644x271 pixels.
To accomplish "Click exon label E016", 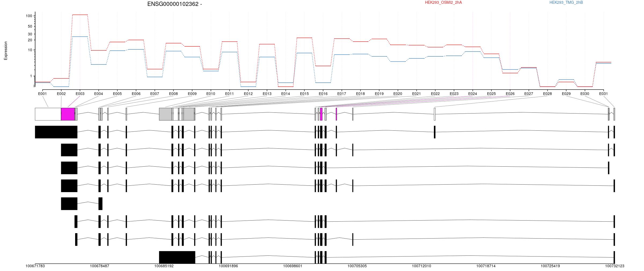I will [x=323, y=94].
